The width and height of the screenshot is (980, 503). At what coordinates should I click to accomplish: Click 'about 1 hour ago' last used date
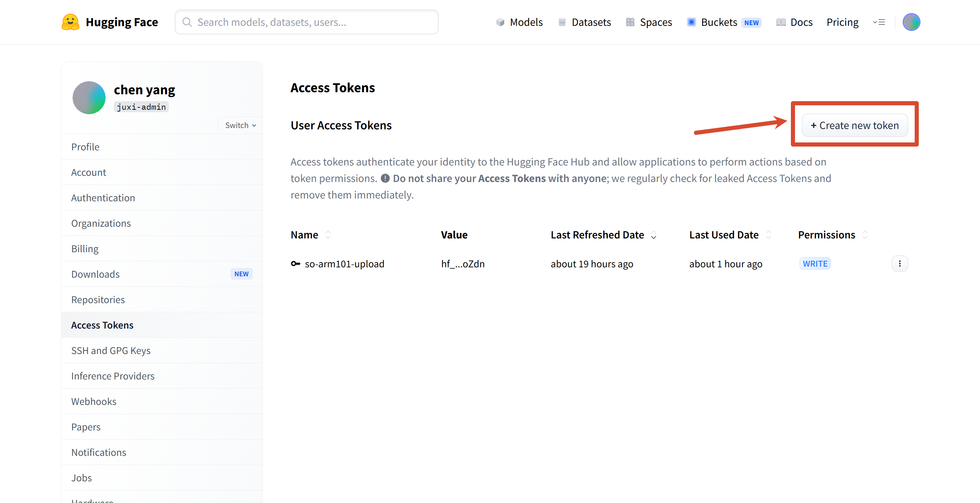point(726,264)
